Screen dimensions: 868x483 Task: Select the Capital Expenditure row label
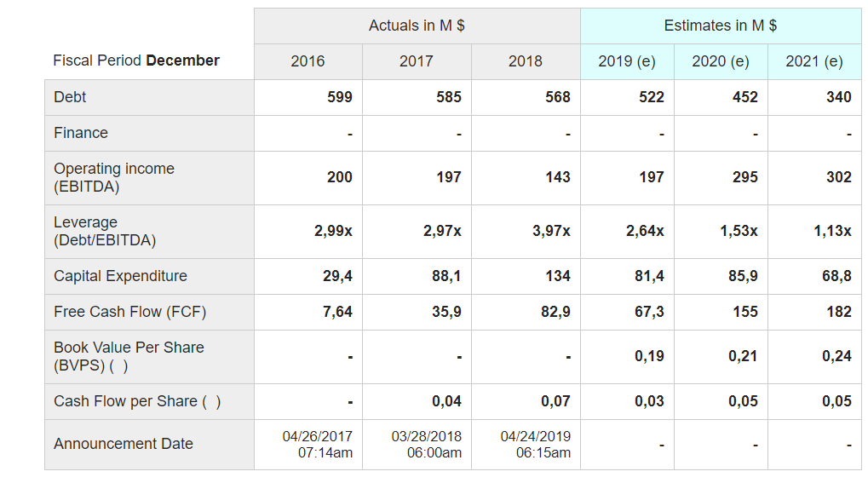[120, 276]
